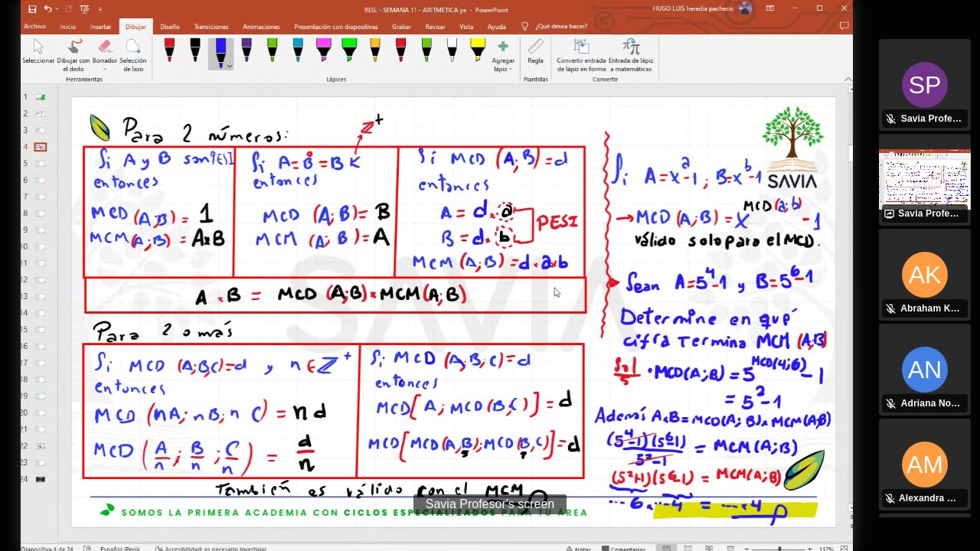Toggle Notas pane in status bar
This screenshot has width=980, height=551.
578,548
